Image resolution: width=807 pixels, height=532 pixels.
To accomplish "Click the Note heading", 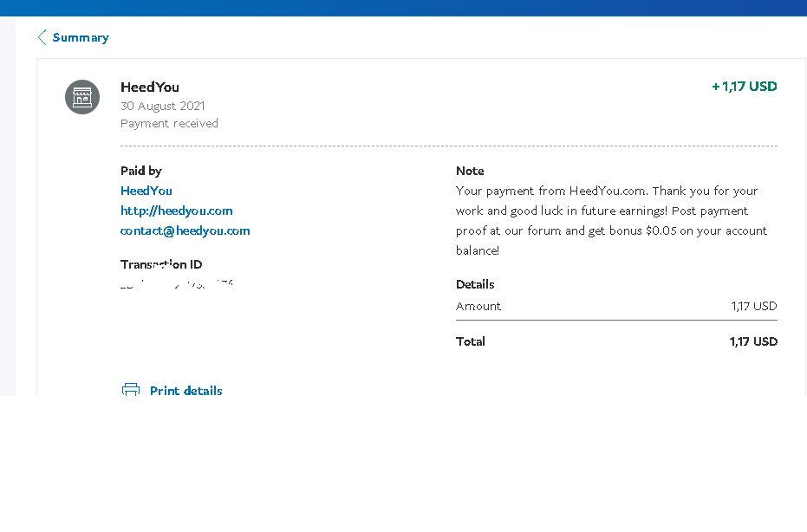I will click(470, 171).
